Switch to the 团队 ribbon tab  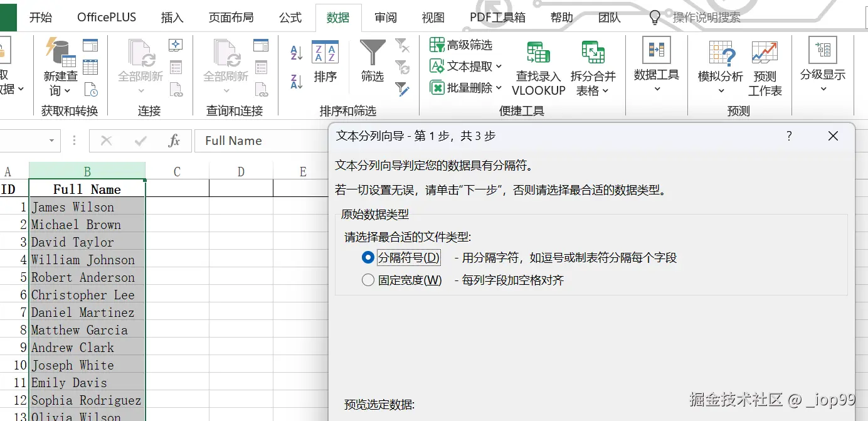coord(609,17)
